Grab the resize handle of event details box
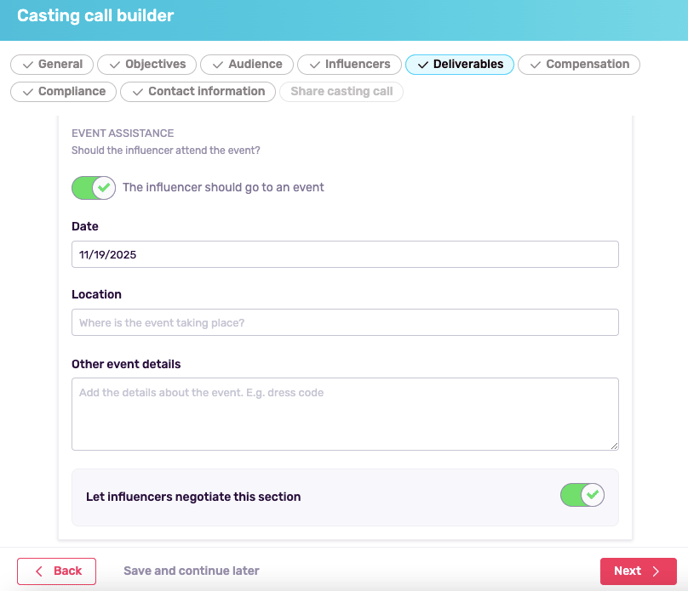Screen dimensions: 688x591 click(614, 445)
